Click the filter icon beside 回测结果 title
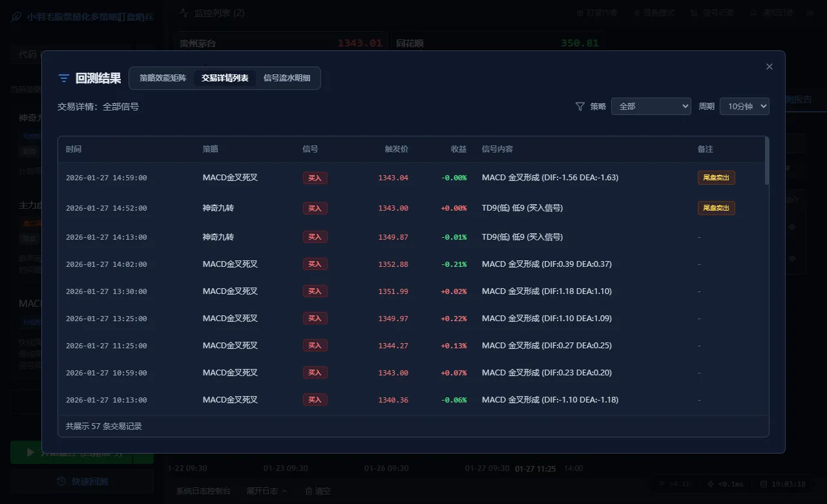 pos(63,78)
